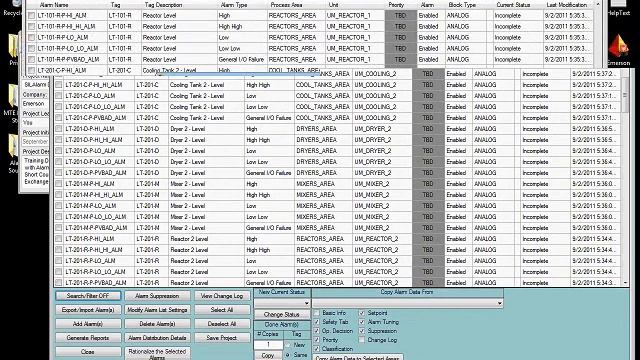This screenshot has height=360, width=640.
Task: Sort by Priority column header
Action: tap(396, 5)
